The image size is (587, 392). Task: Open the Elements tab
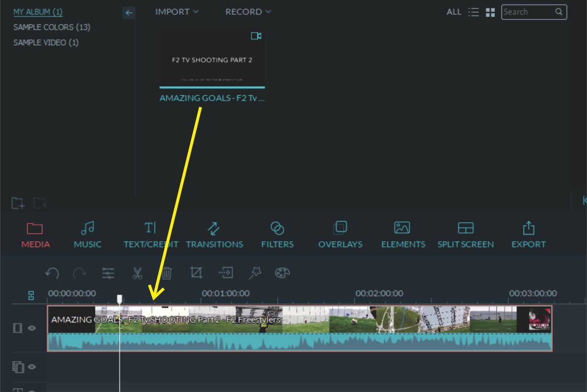[403, 235]
